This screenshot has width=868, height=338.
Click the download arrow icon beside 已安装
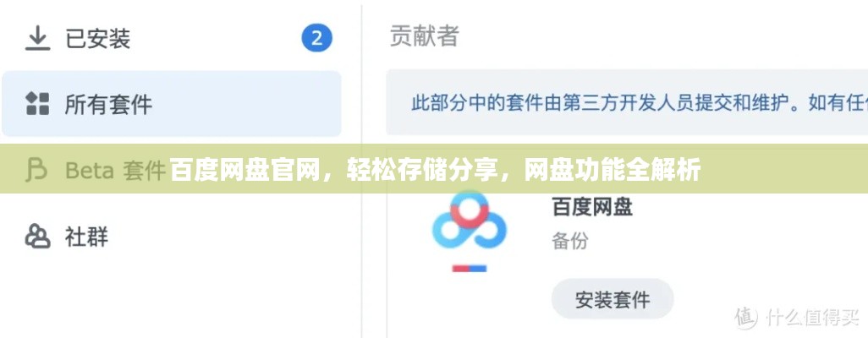tap(37, 39)
